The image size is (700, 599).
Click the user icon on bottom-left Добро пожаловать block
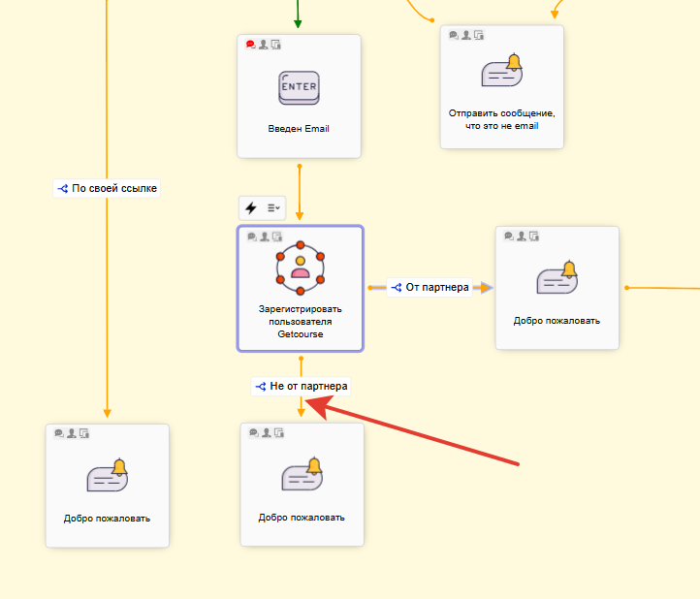(x=72, y=433)
